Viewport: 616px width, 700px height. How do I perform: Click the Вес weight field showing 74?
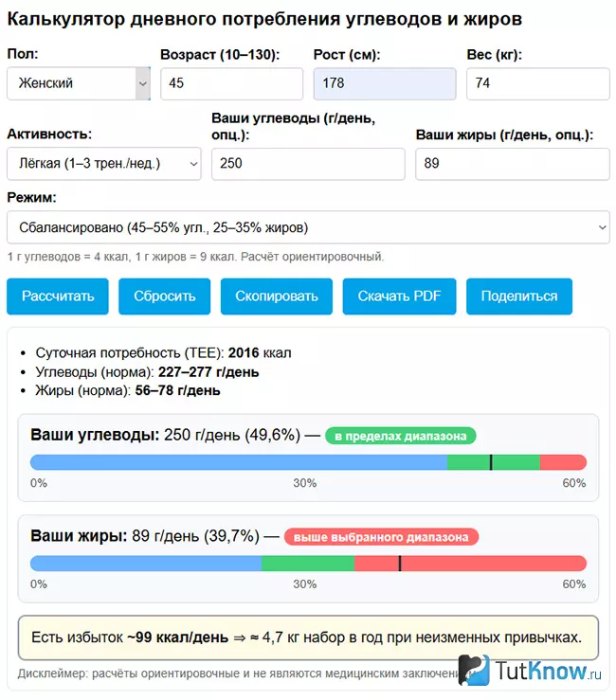tap(538, 83)
